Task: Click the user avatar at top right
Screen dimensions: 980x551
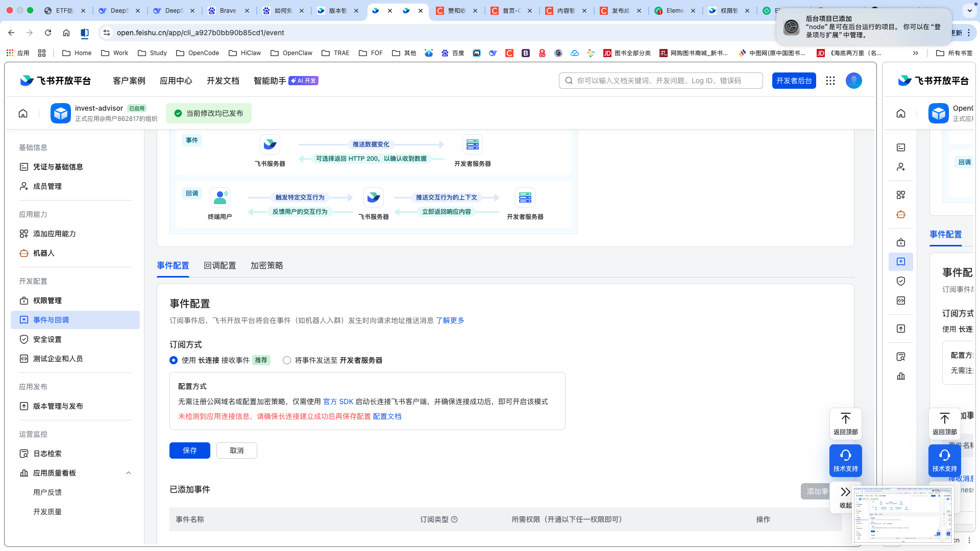Action: pyautogui.click(x=853, y=80)
